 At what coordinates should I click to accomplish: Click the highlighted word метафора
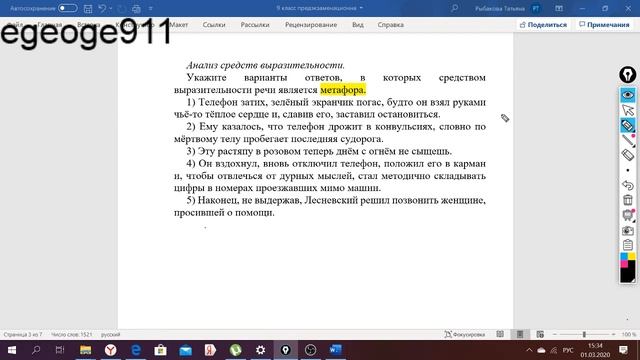pos(343,90)
